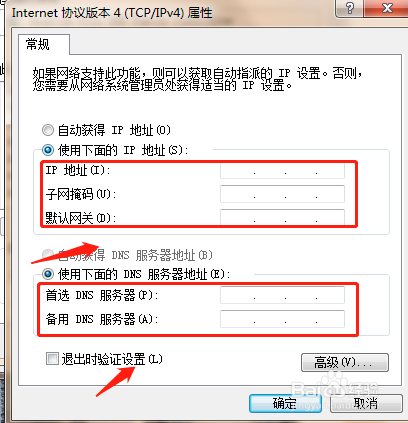Click last octet of 首选 DNS field
Viewport: 408px width, 423px height.
[x=330, y=295]
